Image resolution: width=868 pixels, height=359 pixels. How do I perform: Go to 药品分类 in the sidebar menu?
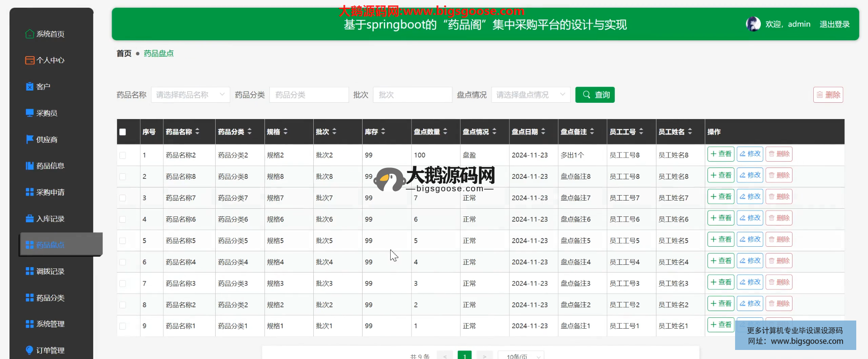pos(50,298)
